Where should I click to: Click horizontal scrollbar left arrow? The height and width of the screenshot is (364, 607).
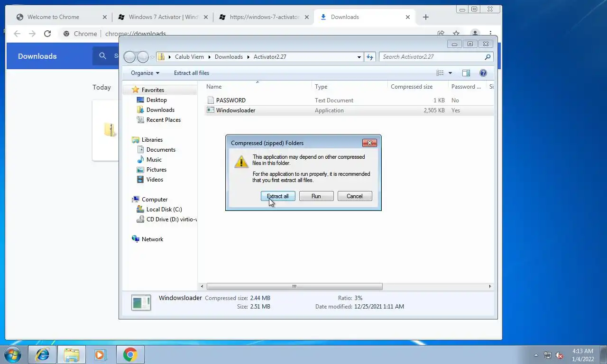[202, 286]
